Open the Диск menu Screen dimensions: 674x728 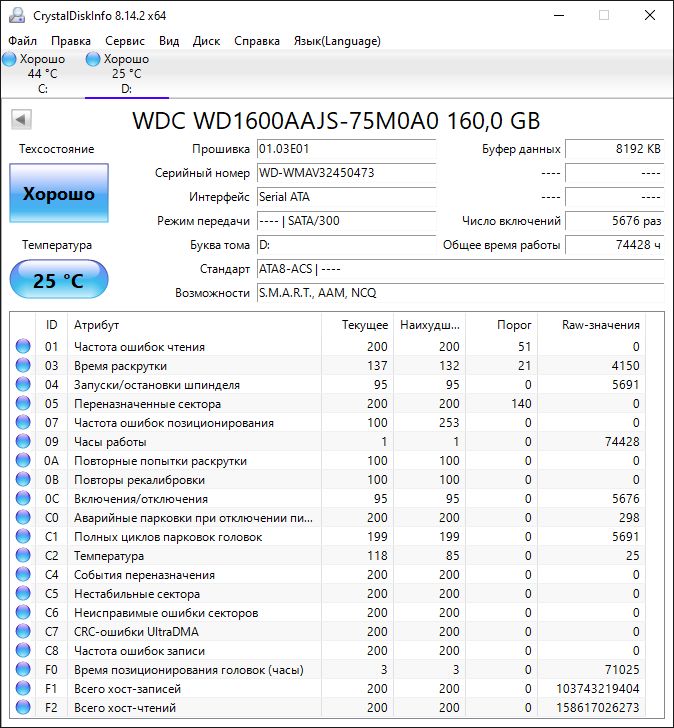coord(206,41)
